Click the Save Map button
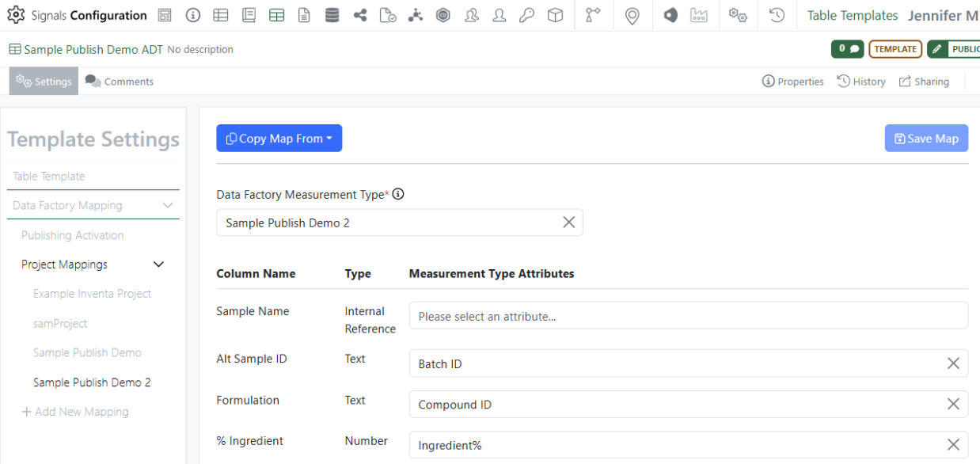The image size is (980, 464). pos(925,139)
